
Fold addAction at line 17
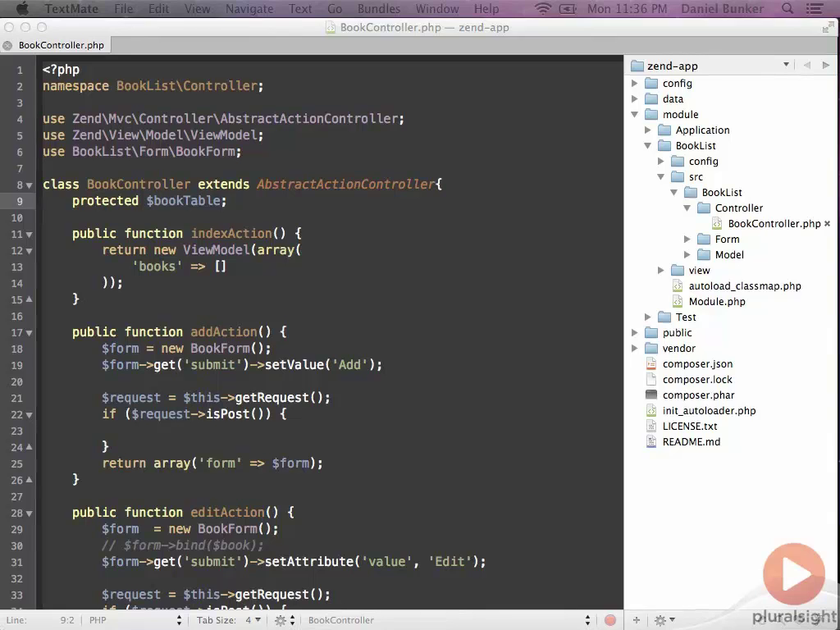coord(29,333)
